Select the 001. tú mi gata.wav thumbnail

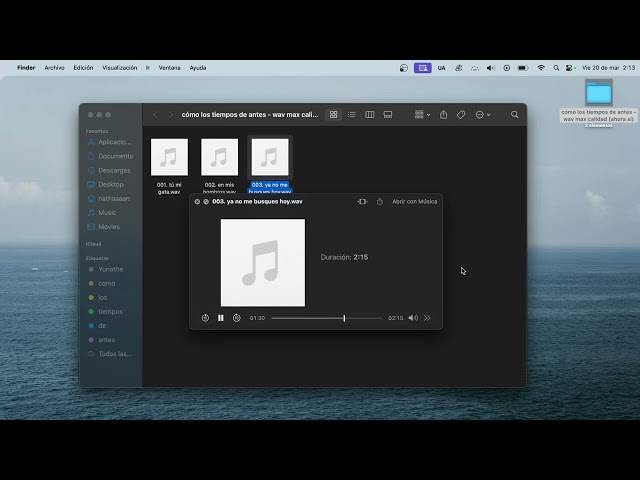click(x=169, y=157)
